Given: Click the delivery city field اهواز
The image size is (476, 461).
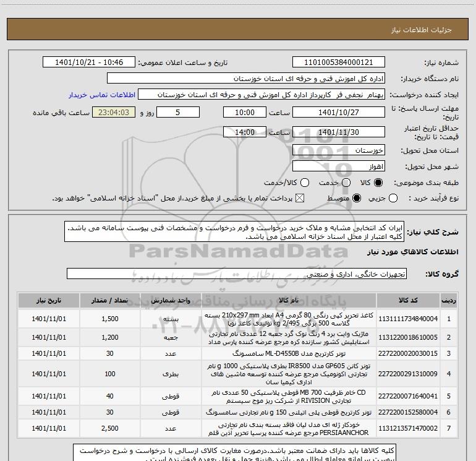Looking at the screenshot, I should (339, 166).
